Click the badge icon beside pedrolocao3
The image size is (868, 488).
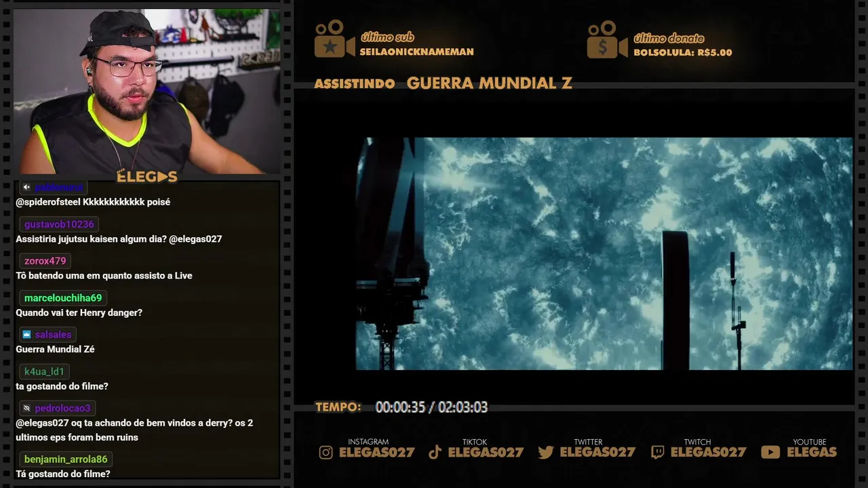26,408
